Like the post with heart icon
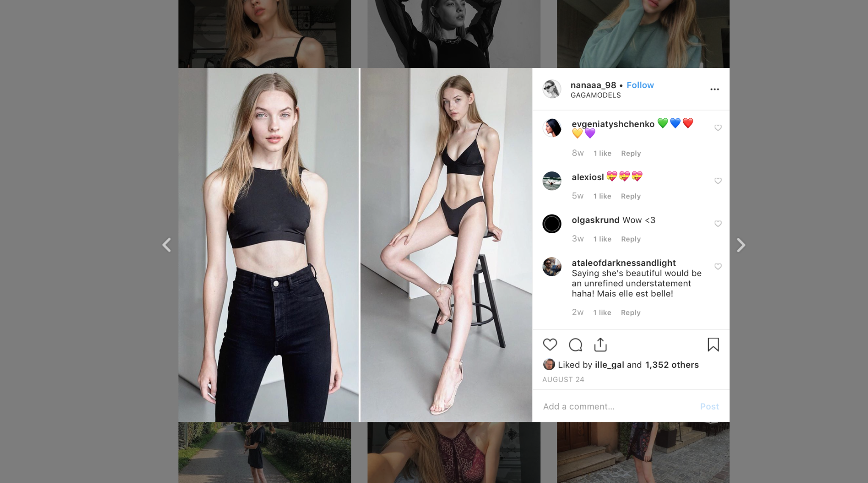Screen dimensions: 868x483 pyautogui.click(x=550, y=345)
